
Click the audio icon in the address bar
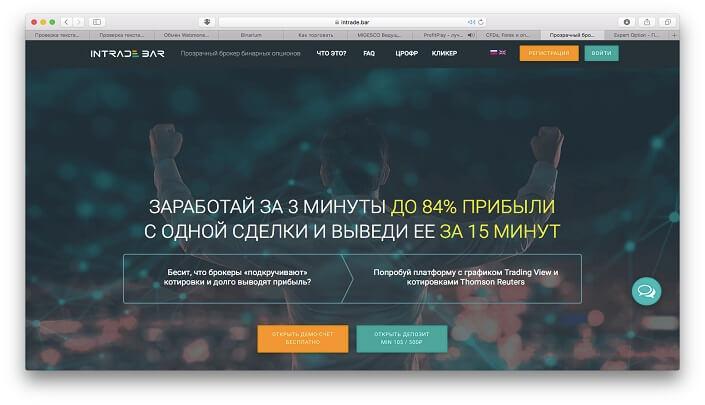coord(471,22)
